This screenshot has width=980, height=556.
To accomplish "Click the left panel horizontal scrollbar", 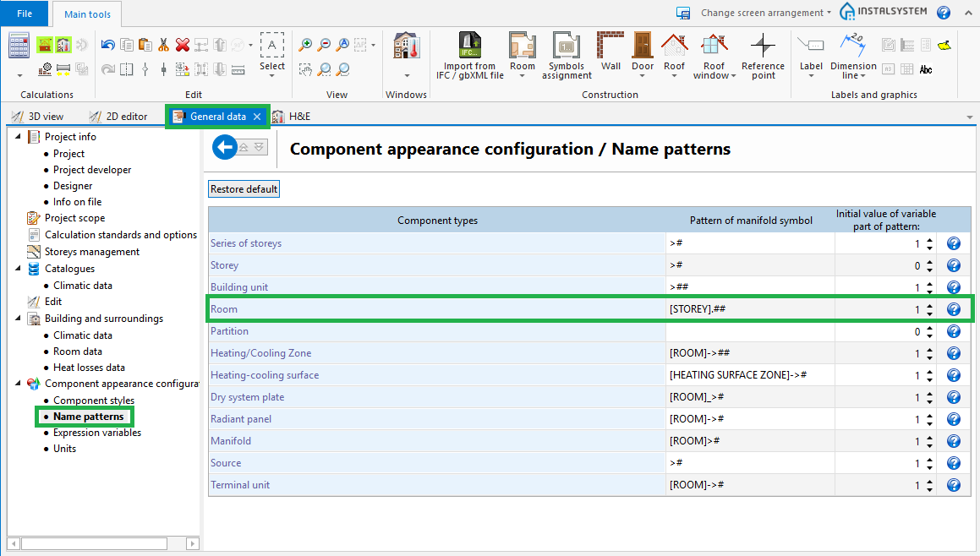I will pos(101,543).
